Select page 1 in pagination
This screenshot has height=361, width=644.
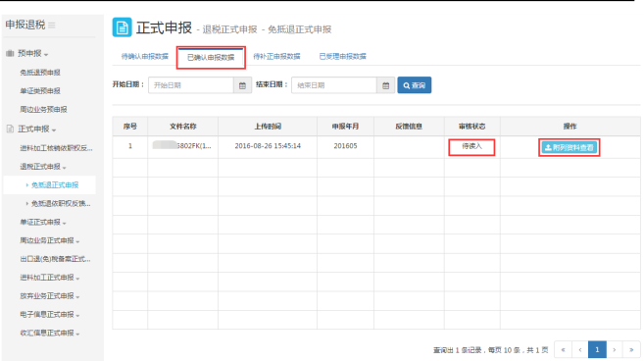(597, 349)
